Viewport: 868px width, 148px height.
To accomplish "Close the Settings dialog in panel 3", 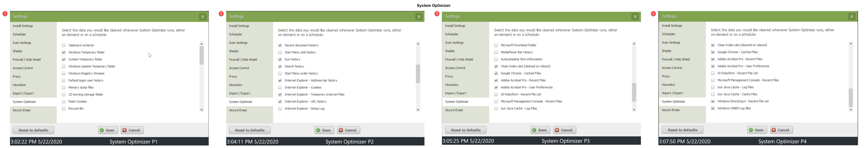I will coord(635,16).
